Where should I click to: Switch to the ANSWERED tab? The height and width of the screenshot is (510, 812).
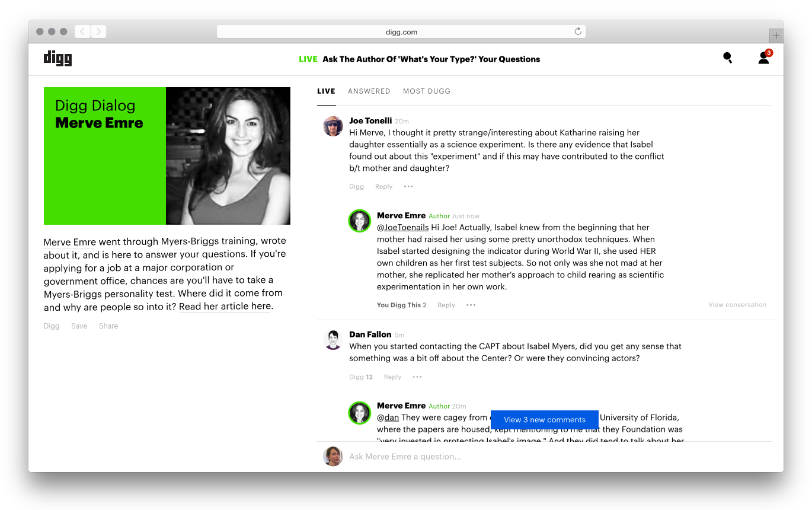pyautogui.click(x=369, y=91)
